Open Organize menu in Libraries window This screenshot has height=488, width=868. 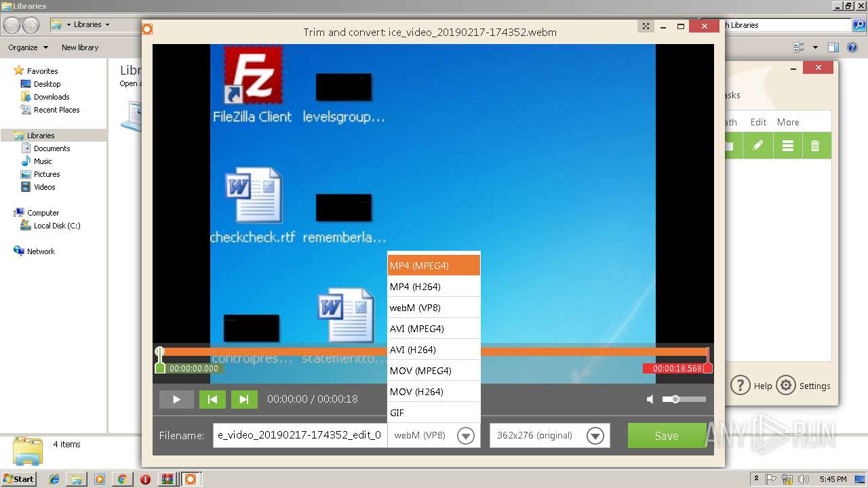tap(28, 47)
